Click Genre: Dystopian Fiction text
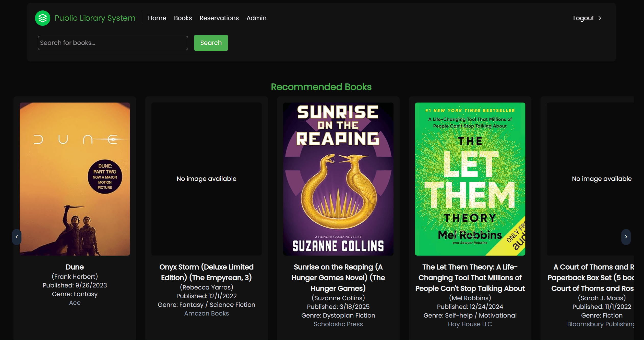Screen dimensions: 644x340 coord(338,316)
